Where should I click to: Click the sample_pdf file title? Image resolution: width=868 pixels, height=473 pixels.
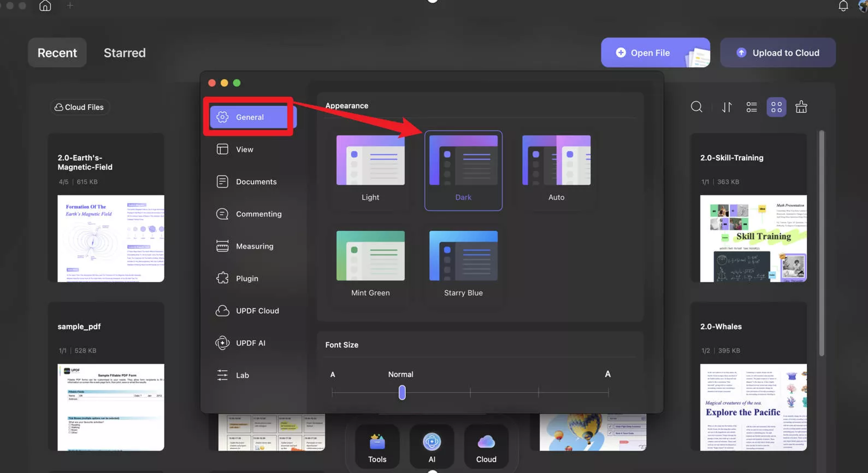click(x=79, y=326)
